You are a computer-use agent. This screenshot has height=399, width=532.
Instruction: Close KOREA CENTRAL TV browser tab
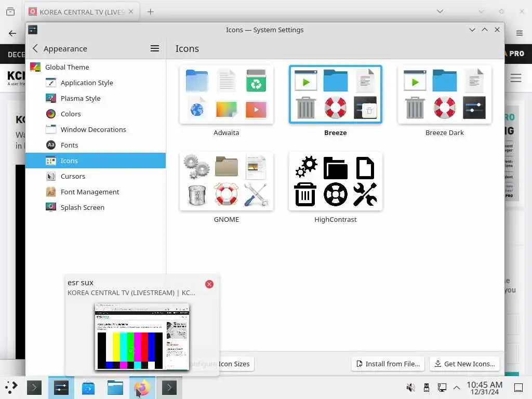(131, 12)
